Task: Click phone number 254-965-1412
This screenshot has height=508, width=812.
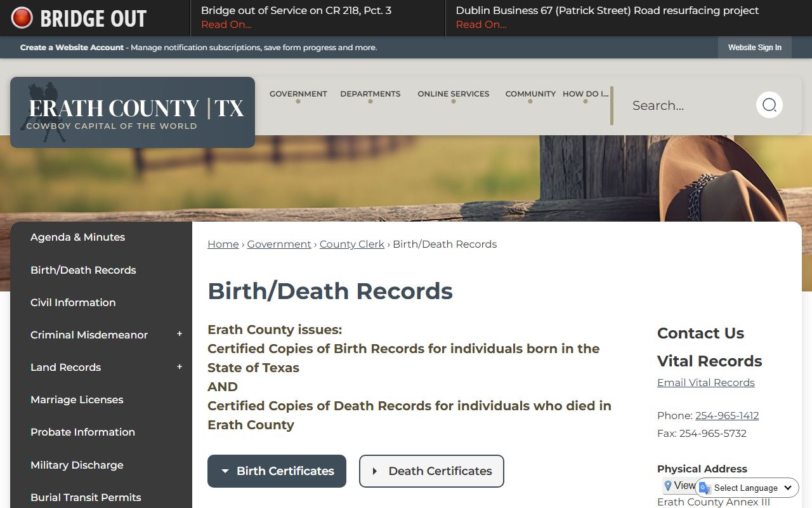Action: pos(727,415)
